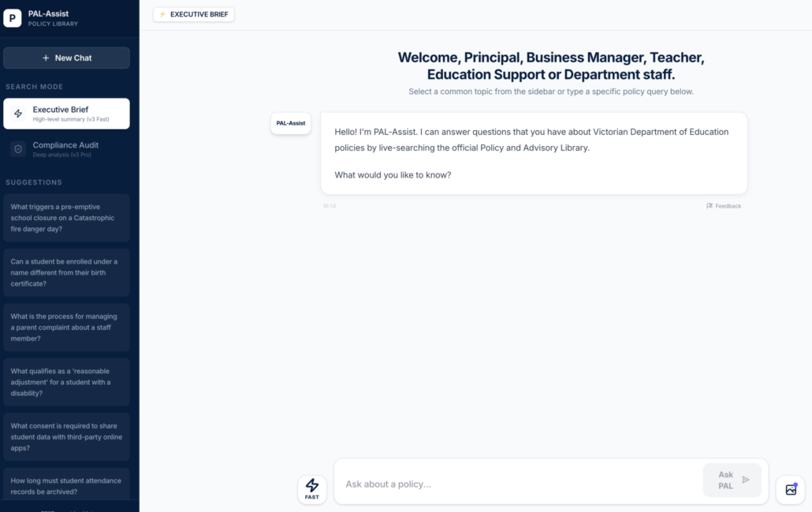Click the PAL-Assist logo icon
The height and width of the screenshot is (512, 812).
pos(13,18)
